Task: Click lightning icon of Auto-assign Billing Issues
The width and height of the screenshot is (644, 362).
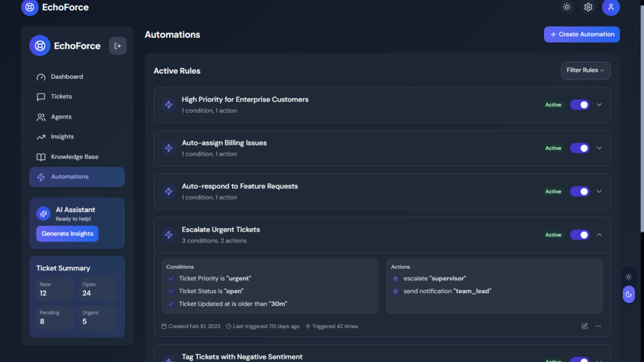Action: [169, 148]
